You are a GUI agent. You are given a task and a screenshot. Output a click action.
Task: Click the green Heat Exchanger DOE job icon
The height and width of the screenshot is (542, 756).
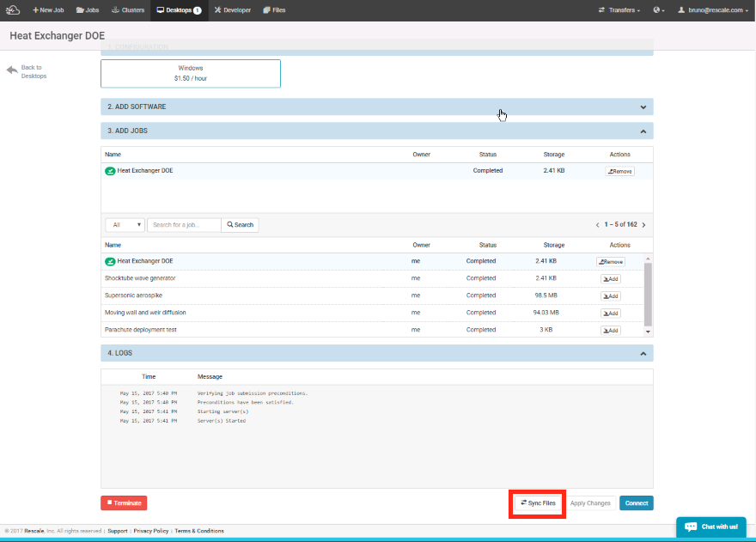[110, 171]
